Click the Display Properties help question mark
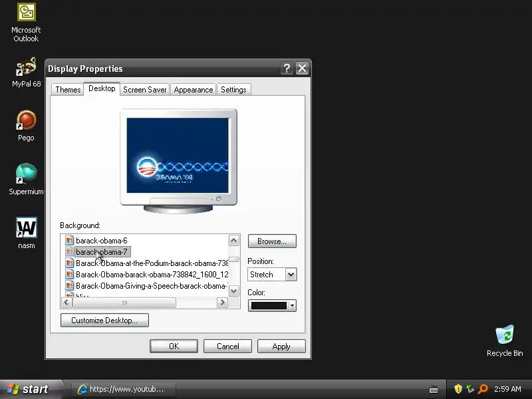 click(x=287, y=68)
